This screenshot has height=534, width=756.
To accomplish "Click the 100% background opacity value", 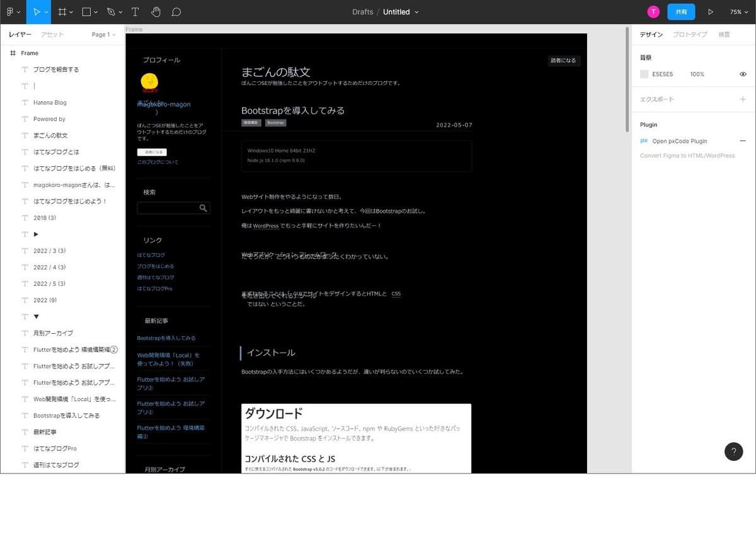I will pyautogui.click(x=697, y=74).
